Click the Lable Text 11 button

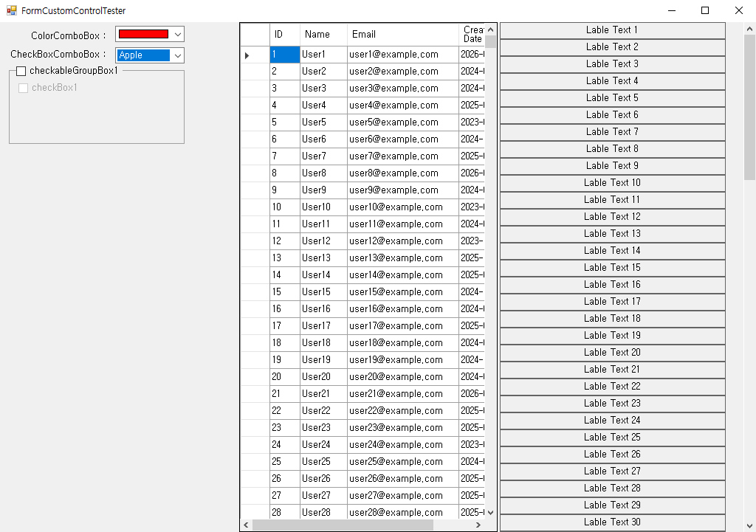pos(612,200)
